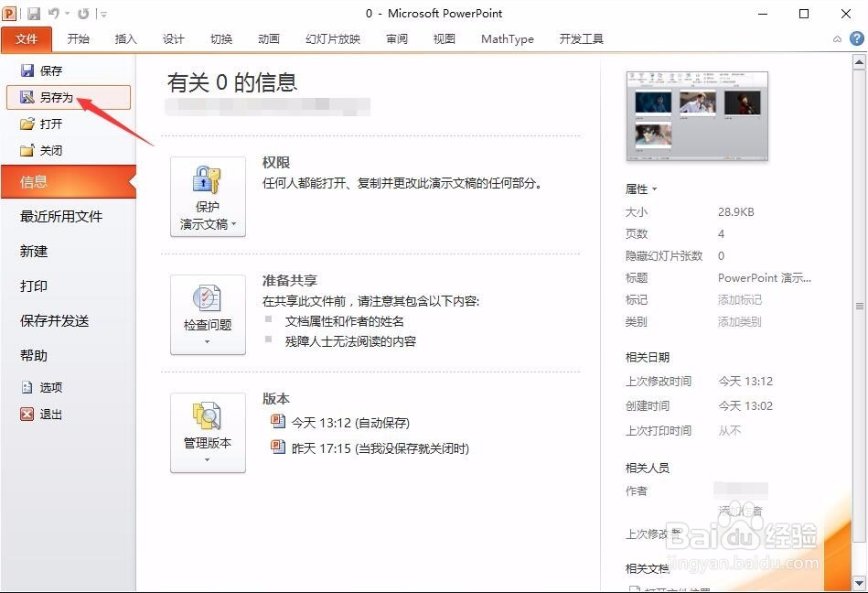Image resolution: width=868 pixels, height=593 pixels.
Task: Click the scrollbar down arrow
Action: pyautogui.click(x=859, y=583)
